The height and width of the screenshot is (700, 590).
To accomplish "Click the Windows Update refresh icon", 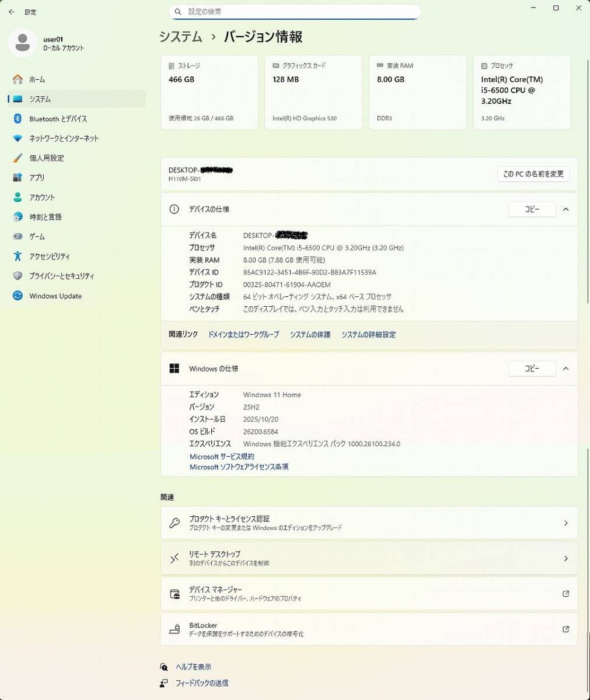I will pos(18,296).
